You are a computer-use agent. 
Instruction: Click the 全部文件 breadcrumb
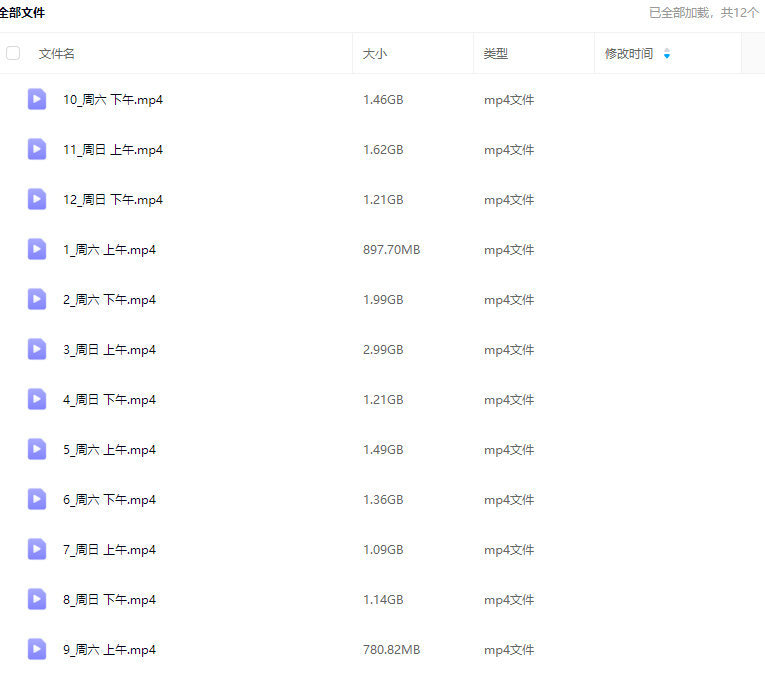[x=22, y=13]
